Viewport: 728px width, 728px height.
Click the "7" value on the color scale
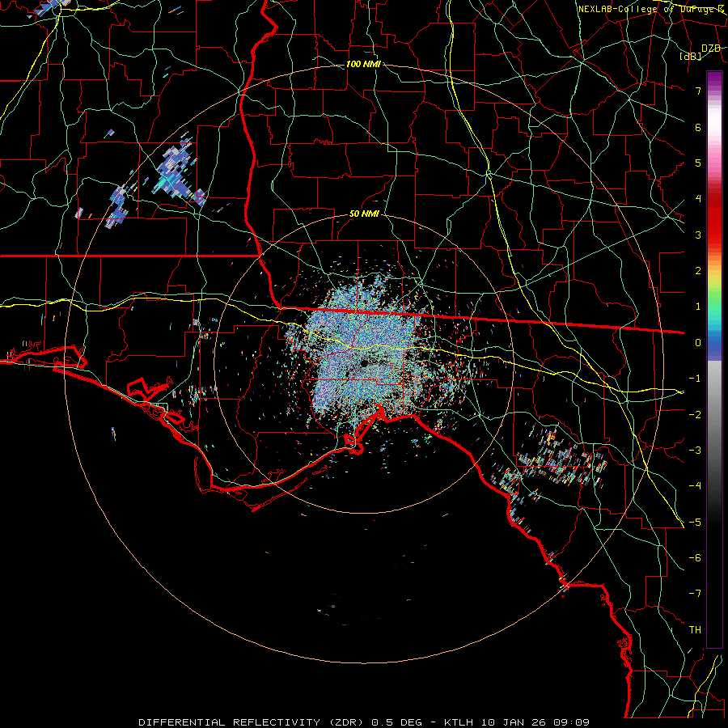698,91
